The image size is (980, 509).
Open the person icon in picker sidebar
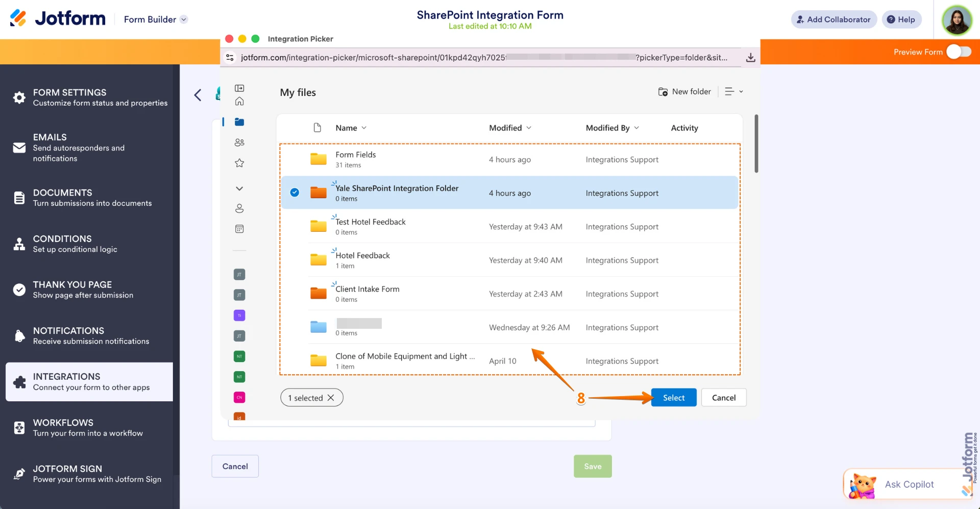click(239, 208)
